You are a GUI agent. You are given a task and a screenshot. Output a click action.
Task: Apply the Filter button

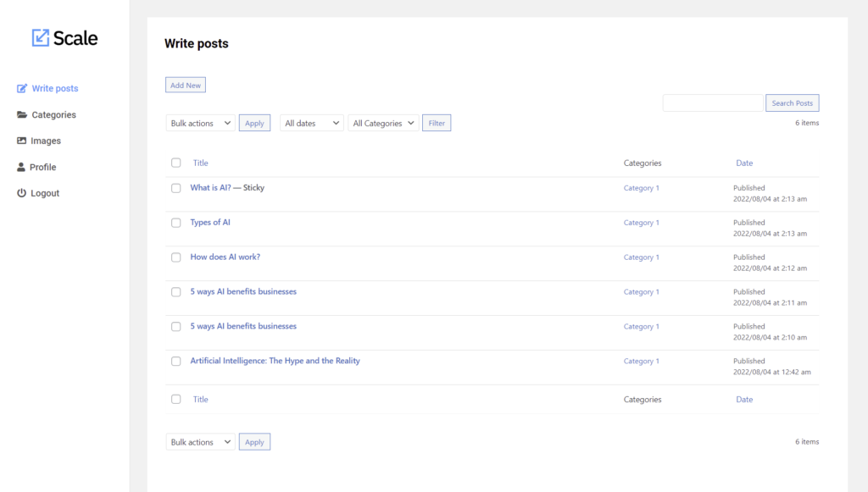point(437,123)
